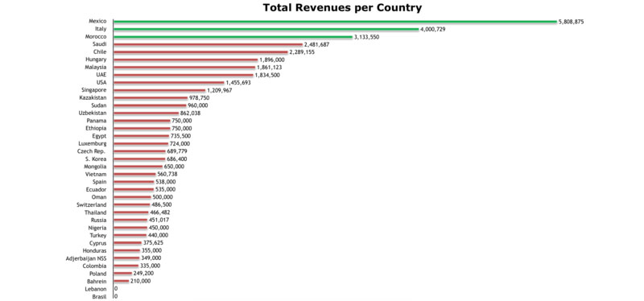Viewport: 644px width, 301px height.
Task: Click the Saudi red revenue bar
Action: pyautogui.click(x=208, y=44)
